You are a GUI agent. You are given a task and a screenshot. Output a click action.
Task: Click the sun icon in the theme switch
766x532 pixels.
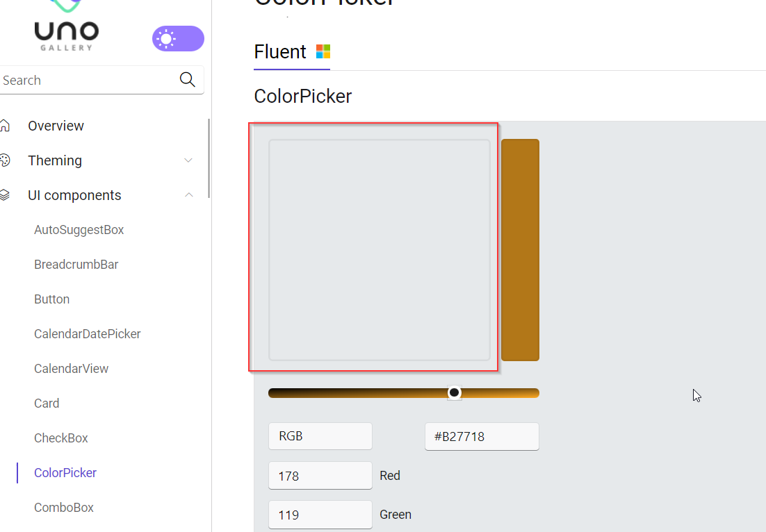(x=167, y=38)
